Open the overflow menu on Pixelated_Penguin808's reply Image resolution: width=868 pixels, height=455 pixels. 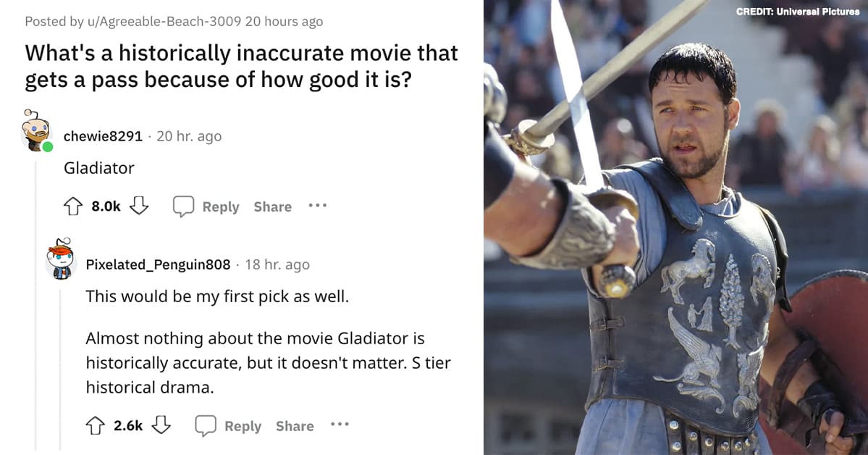click(340, 426)
